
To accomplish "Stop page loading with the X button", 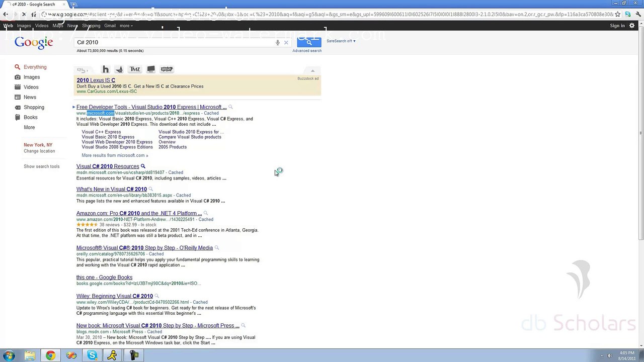I will pyautogui.click(x=24, y=14).
